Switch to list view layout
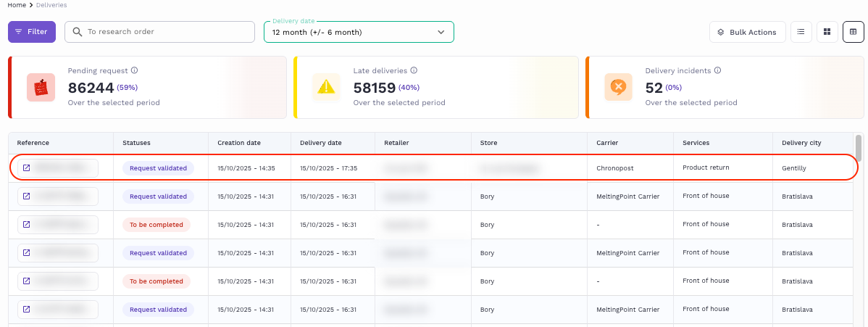The image size is (868, 327). coord(801,32)
